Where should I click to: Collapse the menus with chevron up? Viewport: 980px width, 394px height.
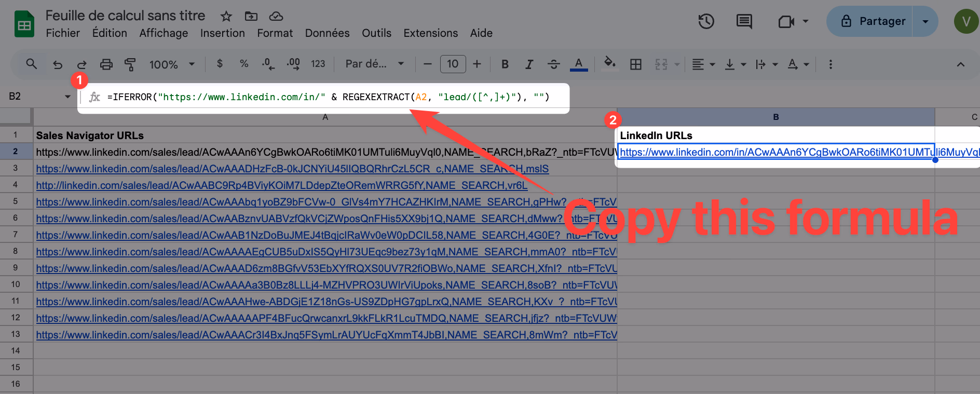click(960, 64)
